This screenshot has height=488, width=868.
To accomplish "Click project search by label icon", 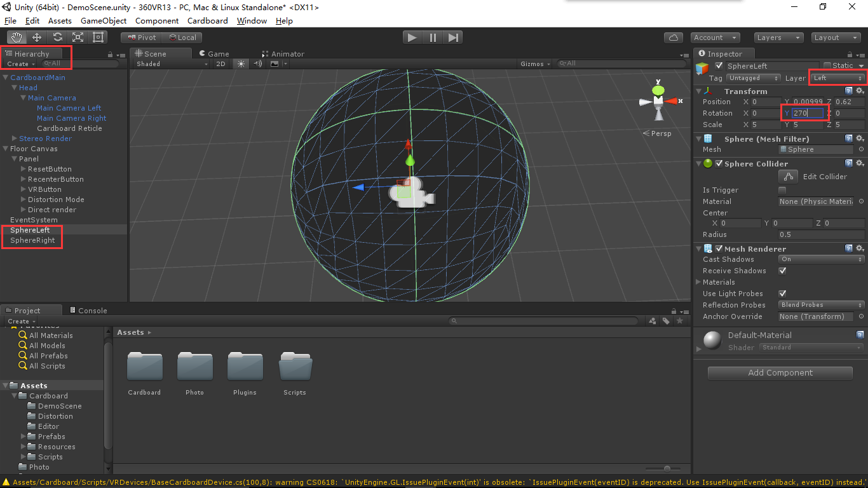I will (666, 321).
